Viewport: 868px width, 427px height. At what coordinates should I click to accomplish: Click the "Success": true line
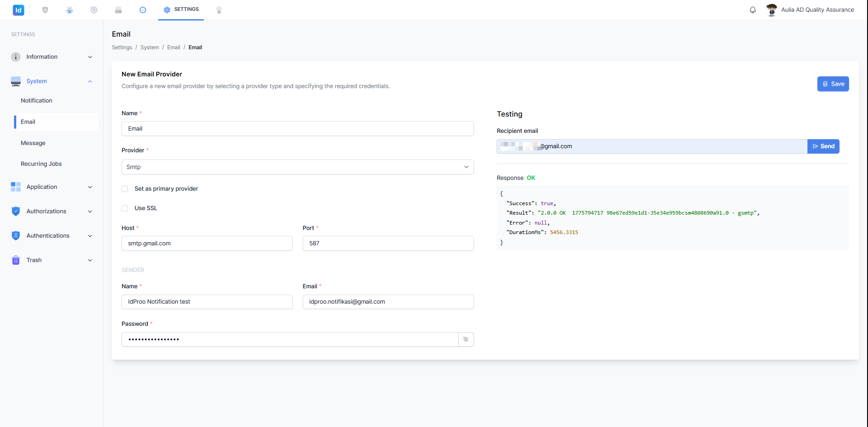point(531,204)
